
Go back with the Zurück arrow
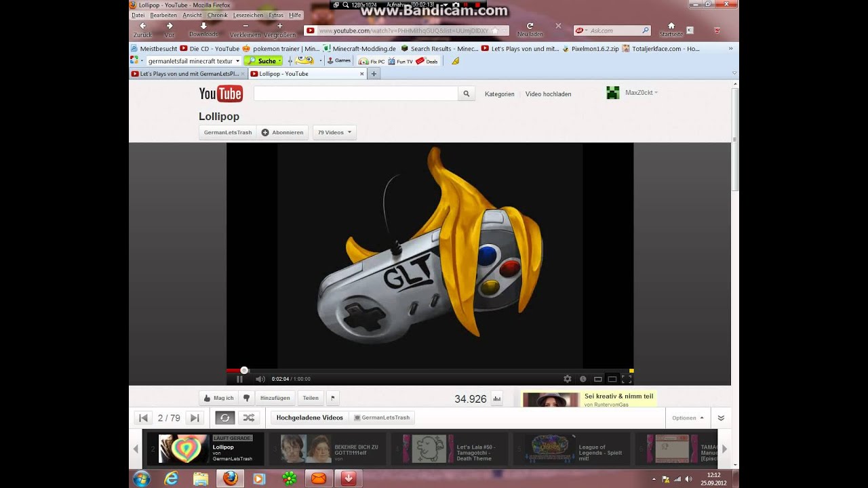(142, 29)
